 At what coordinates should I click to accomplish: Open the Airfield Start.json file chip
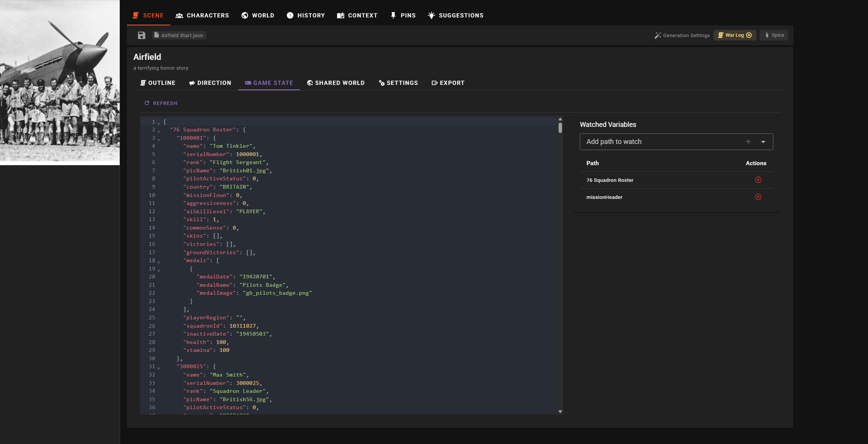point(179,35)
